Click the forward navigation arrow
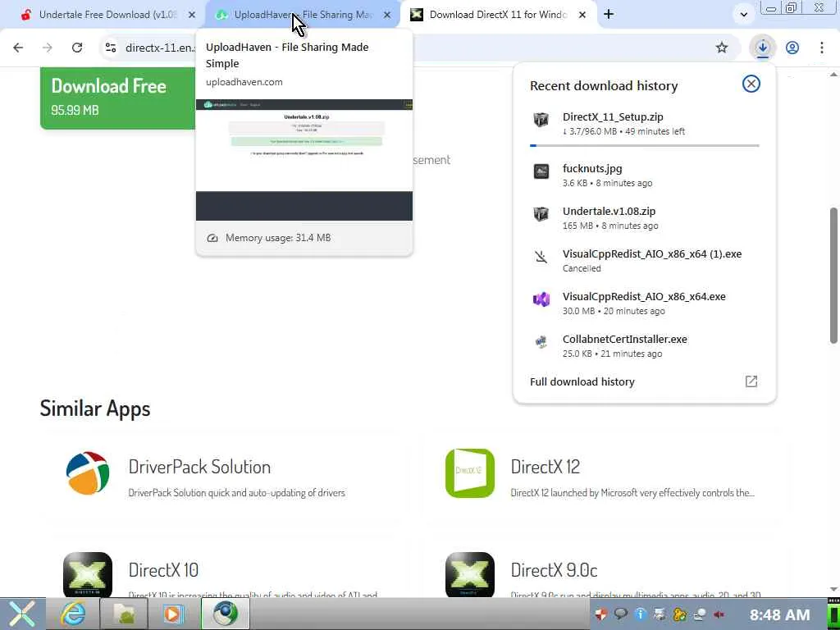 47,48
